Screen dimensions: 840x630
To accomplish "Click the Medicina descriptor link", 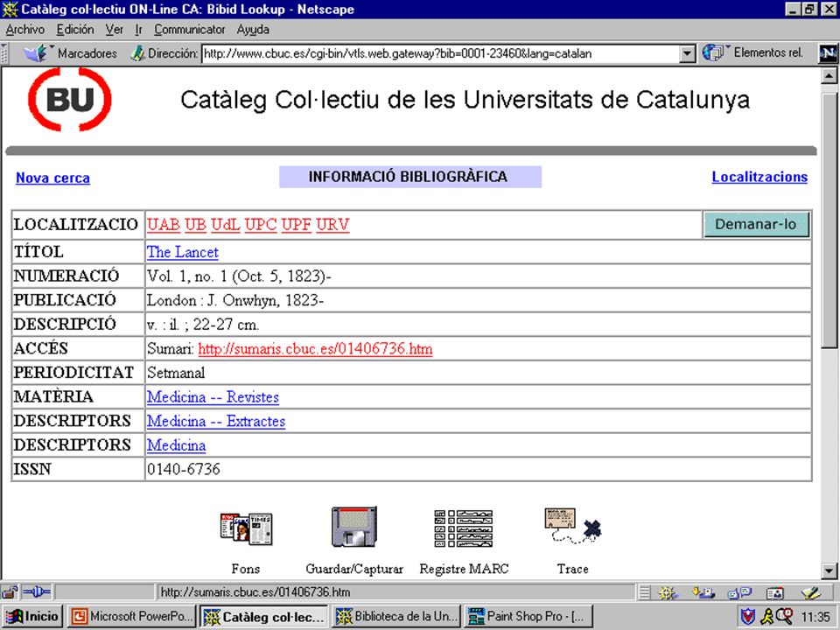I will tap(176, 445).
